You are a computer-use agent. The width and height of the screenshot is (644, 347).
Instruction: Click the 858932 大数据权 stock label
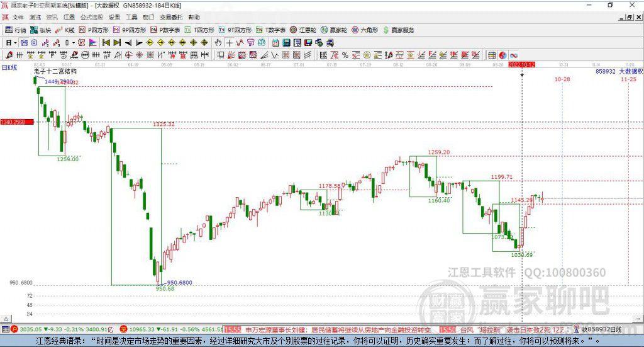coord(619,71)
